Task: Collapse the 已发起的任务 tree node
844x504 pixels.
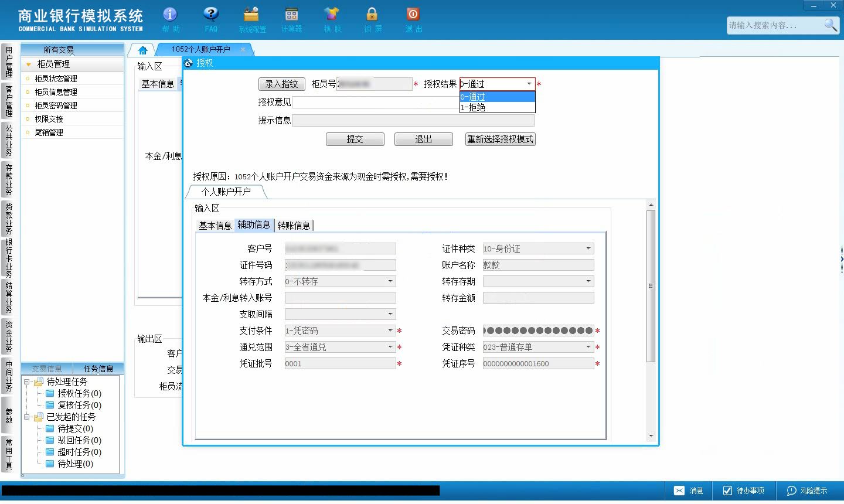Action: tap(26, 417)
